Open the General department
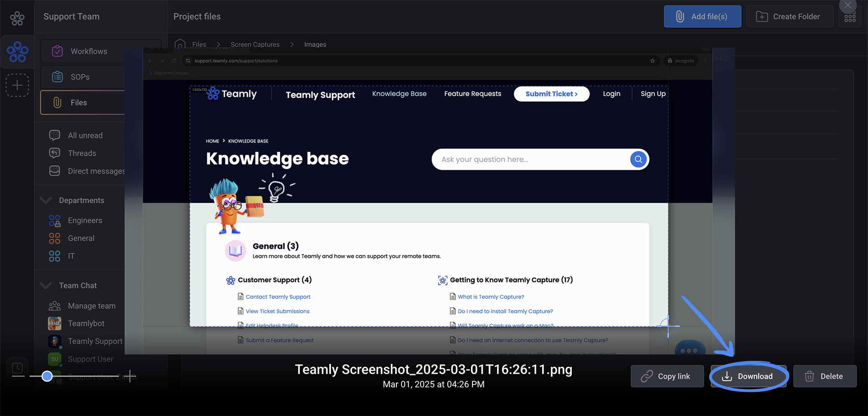Screen dimensions: 868x416 tap(81, 238)
